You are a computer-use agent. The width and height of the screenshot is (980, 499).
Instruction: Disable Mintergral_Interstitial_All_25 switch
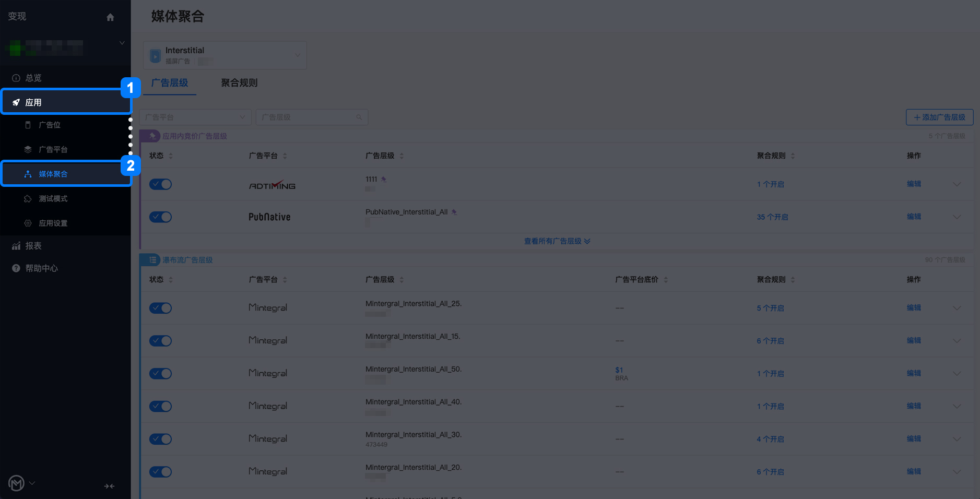coord(160,308)
